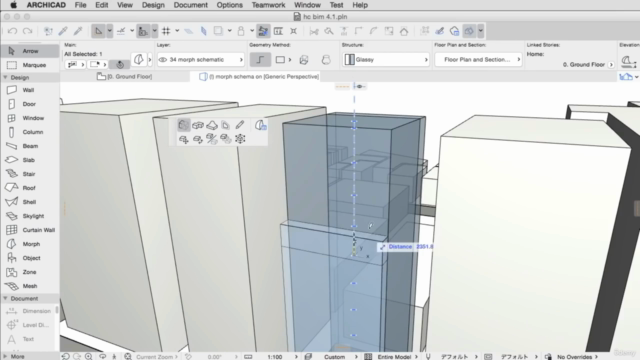Activate the Arrow selection tool
640x360 pixels.
click(x=29, y=51)
